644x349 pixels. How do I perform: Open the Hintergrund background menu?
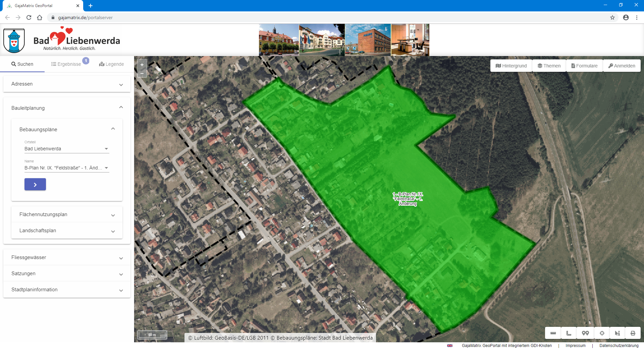pyautogui.click(x=511, y=66)
